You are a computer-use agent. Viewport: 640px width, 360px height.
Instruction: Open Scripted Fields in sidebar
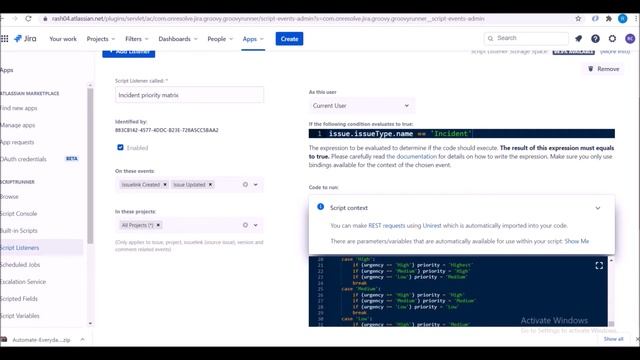pyautogui.click(x=19, y=299)
